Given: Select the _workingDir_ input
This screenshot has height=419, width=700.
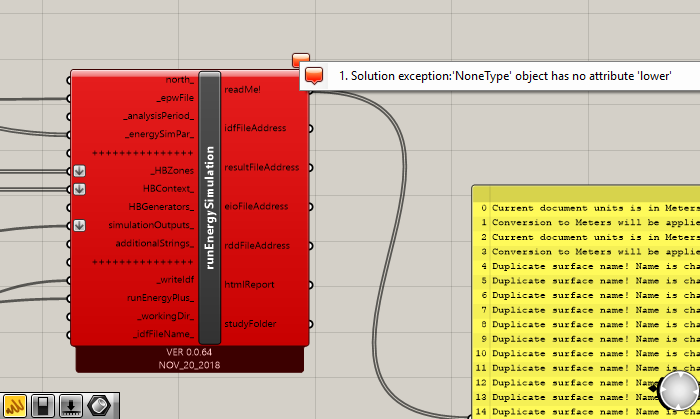Looking at the screenshot, I should click(x=165, y=316).
